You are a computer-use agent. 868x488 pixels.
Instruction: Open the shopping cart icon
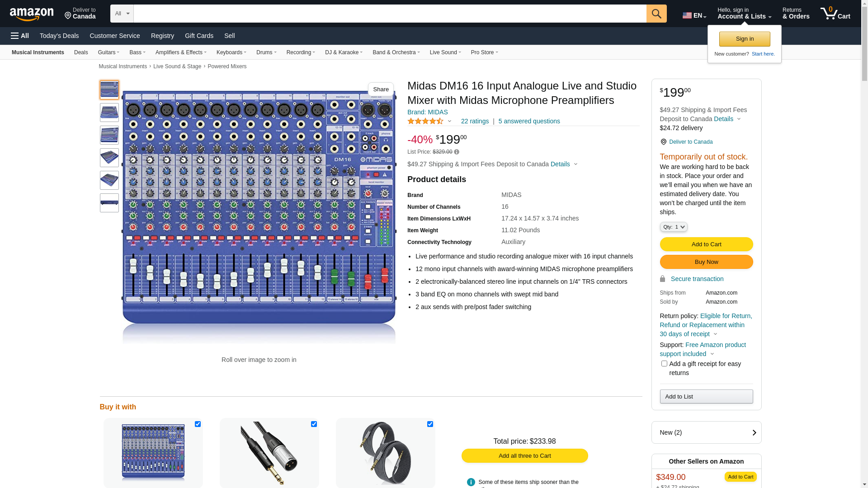pos(835,14)
